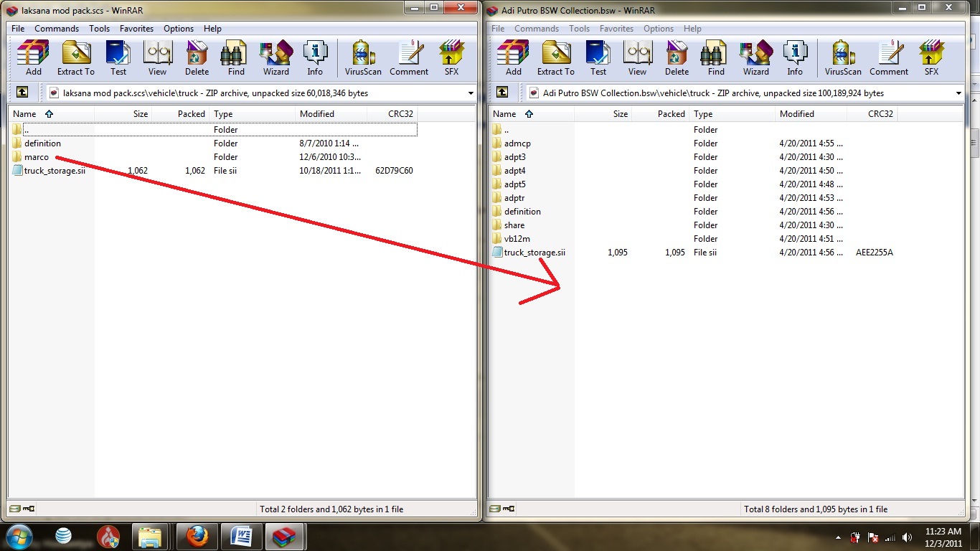Click Delete in the laksana mod pack window
The width and height of the screenshot is (980, 551).
tap(197, 58)
